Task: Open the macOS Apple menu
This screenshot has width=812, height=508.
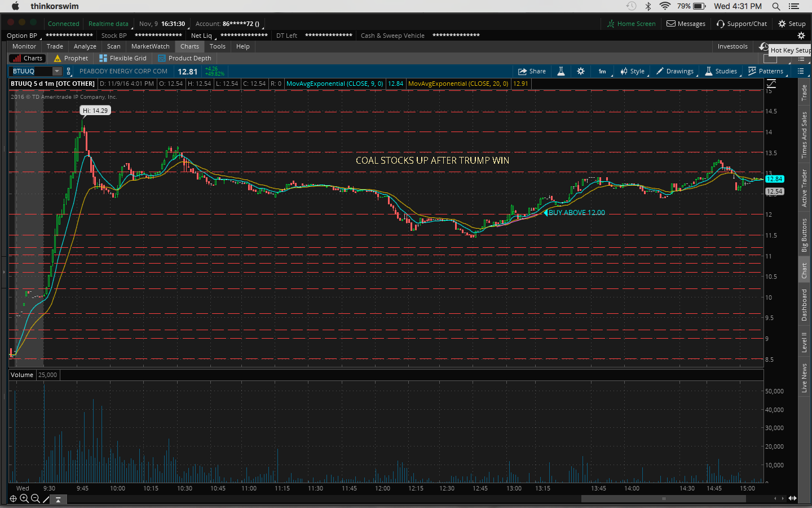Action: click(x=15, y=6)
